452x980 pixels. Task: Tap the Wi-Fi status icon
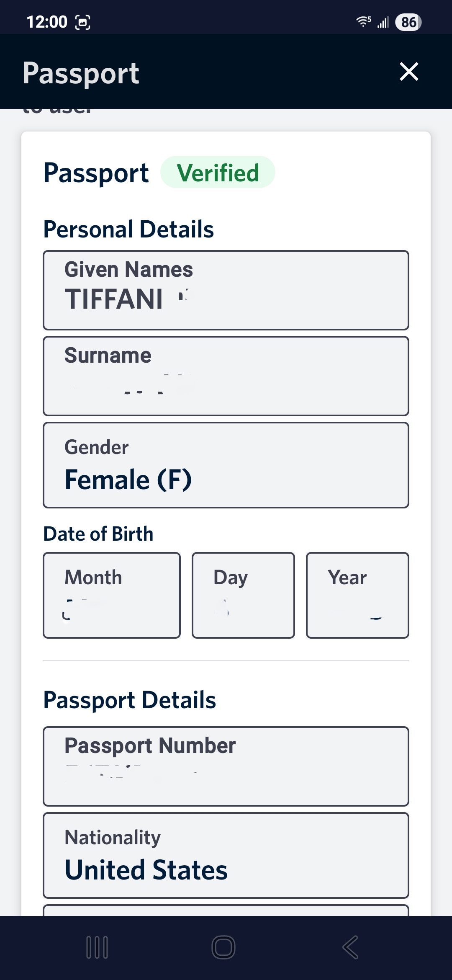363,21
